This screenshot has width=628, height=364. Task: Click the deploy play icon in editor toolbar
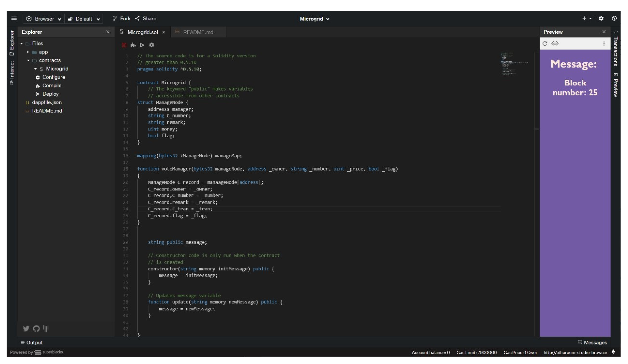click(x=142, y=45)
